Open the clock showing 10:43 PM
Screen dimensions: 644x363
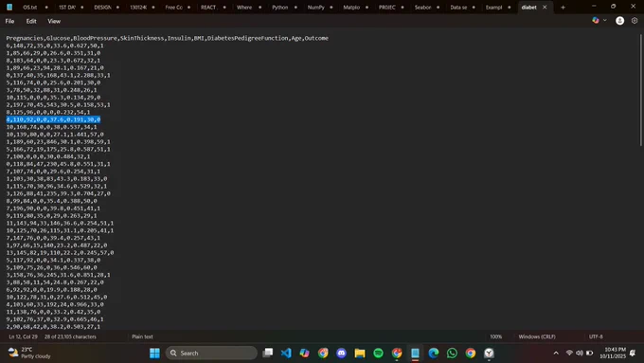613,354
